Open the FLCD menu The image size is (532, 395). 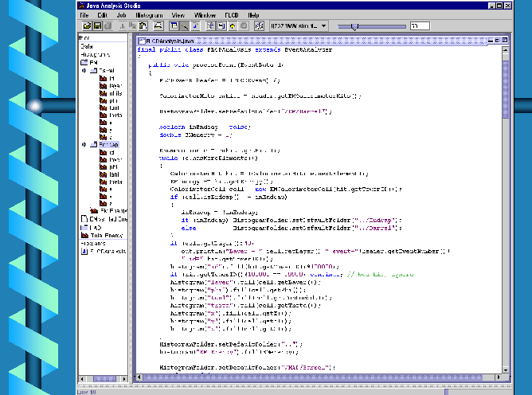tap(232, 15)
